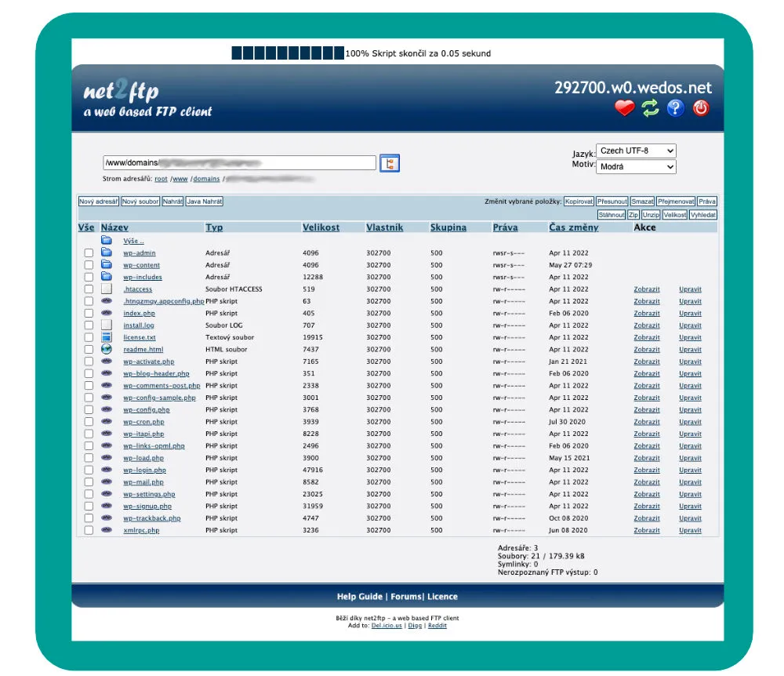Sort the list by Název column
The height and width of the screenshot is (676, 784).
click(114, 227)
